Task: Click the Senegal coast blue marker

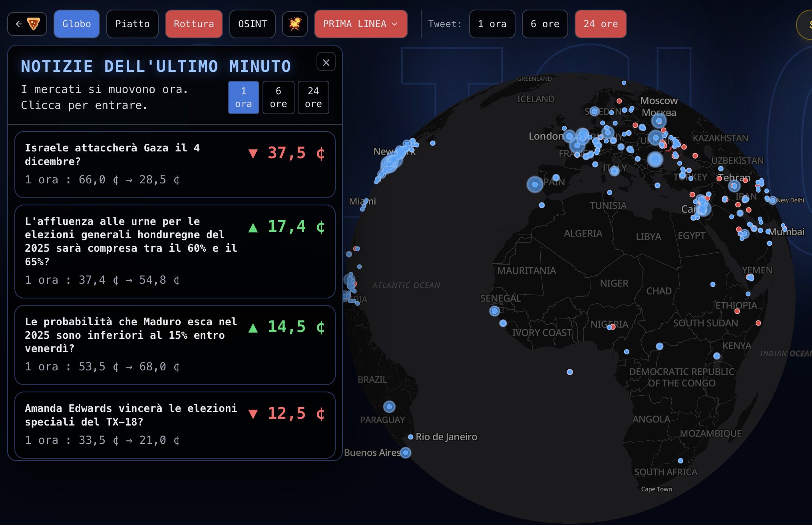Action: pos(495,311)
